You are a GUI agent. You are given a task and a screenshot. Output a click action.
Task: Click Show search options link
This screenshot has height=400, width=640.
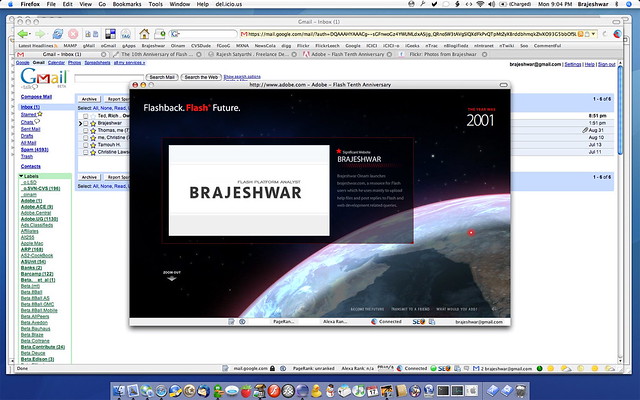pyautogui.click(x=242, y=76)
